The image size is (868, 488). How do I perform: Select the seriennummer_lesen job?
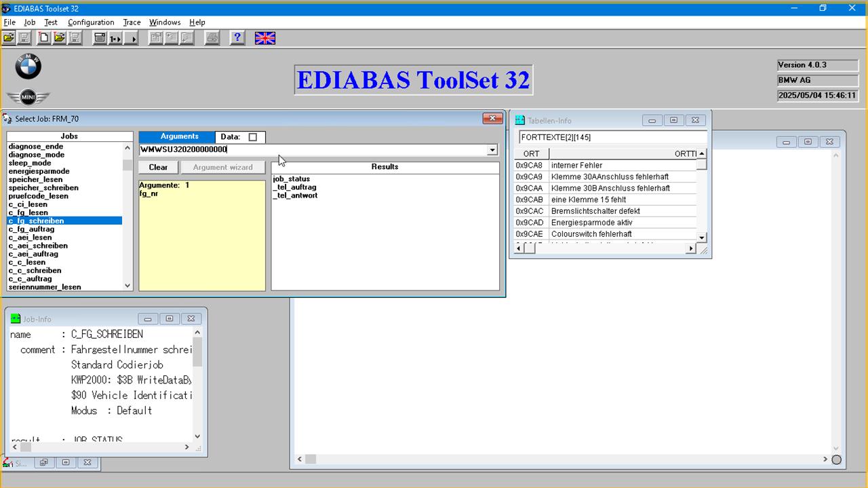[45, 287]
